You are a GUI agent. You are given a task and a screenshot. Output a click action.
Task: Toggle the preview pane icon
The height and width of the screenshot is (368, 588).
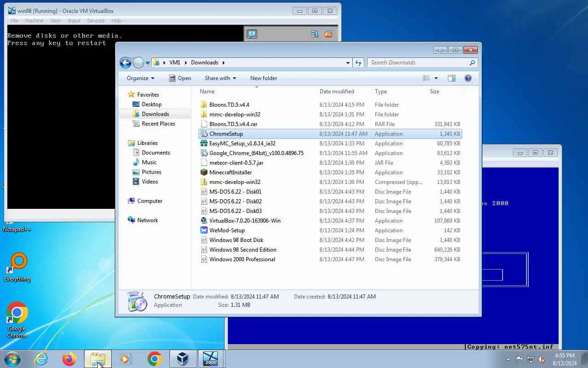point(452,78)
